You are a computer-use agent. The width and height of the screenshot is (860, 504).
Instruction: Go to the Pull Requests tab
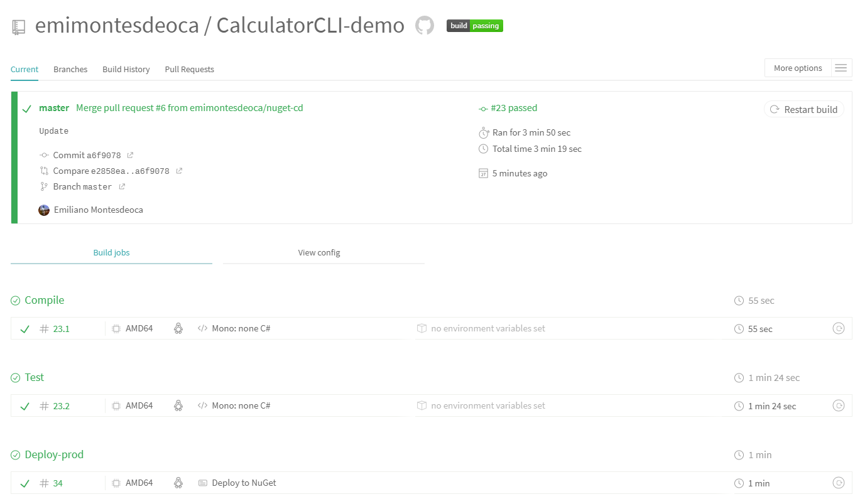pyautogui.click(x=189, y=69)
